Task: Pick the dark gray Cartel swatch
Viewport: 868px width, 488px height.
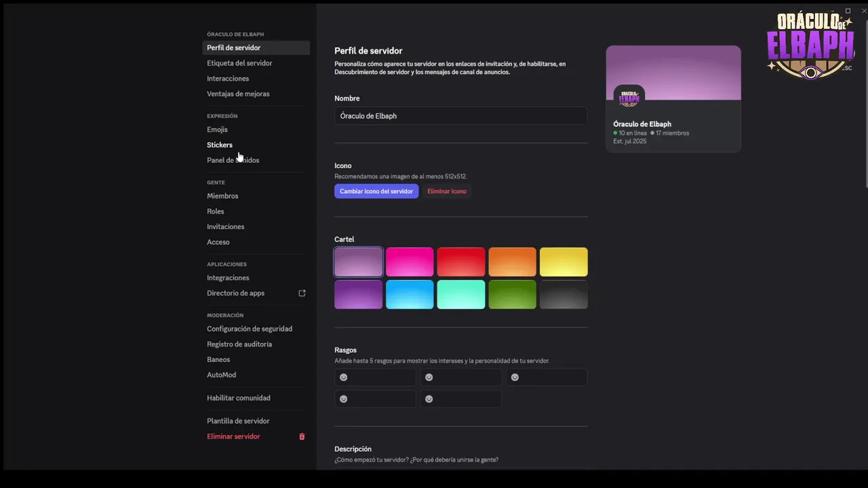Action: 564,294
